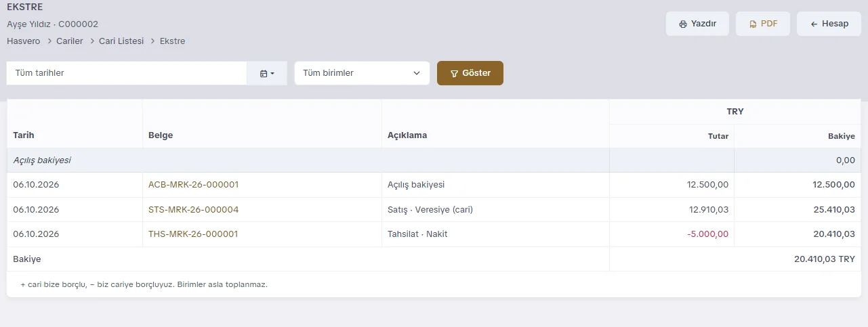Viewport: 868px width, 327px height.
Task: Open document THS-MRK-26-000001
Action: (193, 234)
